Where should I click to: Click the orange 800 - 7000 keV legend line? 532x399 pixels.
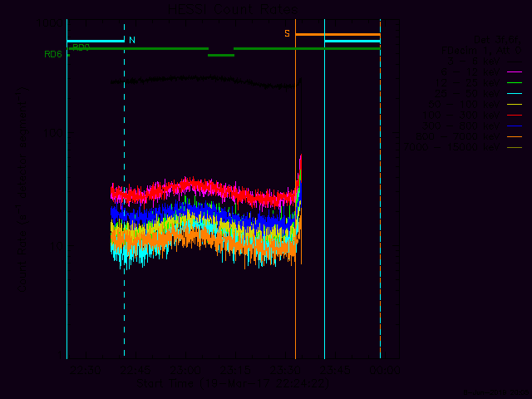pyautogui.click(x=515, y=137)
